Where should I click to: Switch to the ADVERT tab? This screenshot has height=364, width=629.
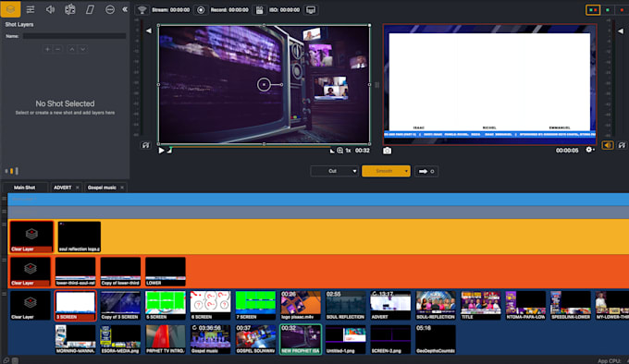click(x=63, y=188)
